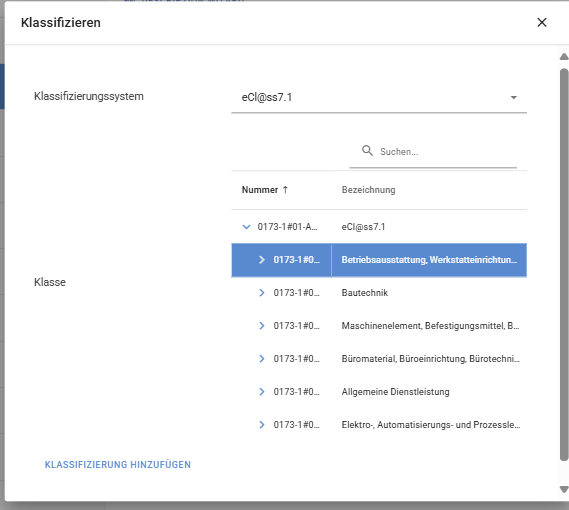The width and height of the screenshot is (569, 510).
Task: Select Elektro-, Automatisierungs- und Prozessle... class
Action: (431, 425)
